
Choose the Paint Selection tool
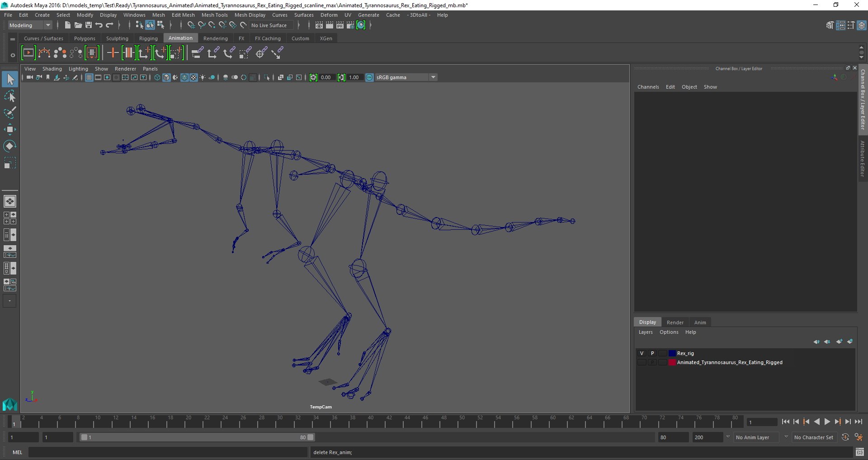pyautogui.click(x=10, y=113)
